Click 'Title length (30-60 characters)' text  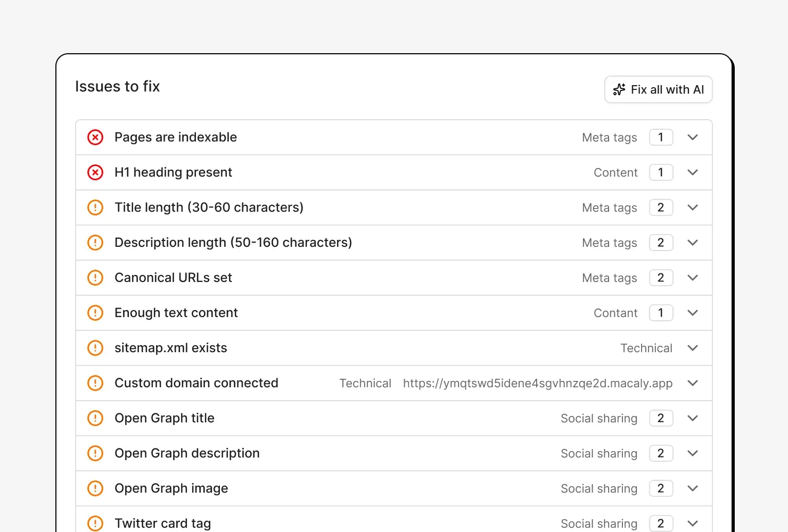[x=209, y=207]
